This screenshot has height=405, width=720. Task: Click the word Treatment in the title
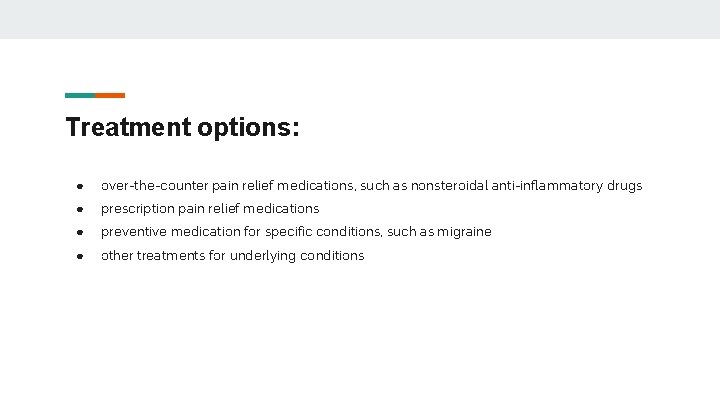[x=129, y=126]
